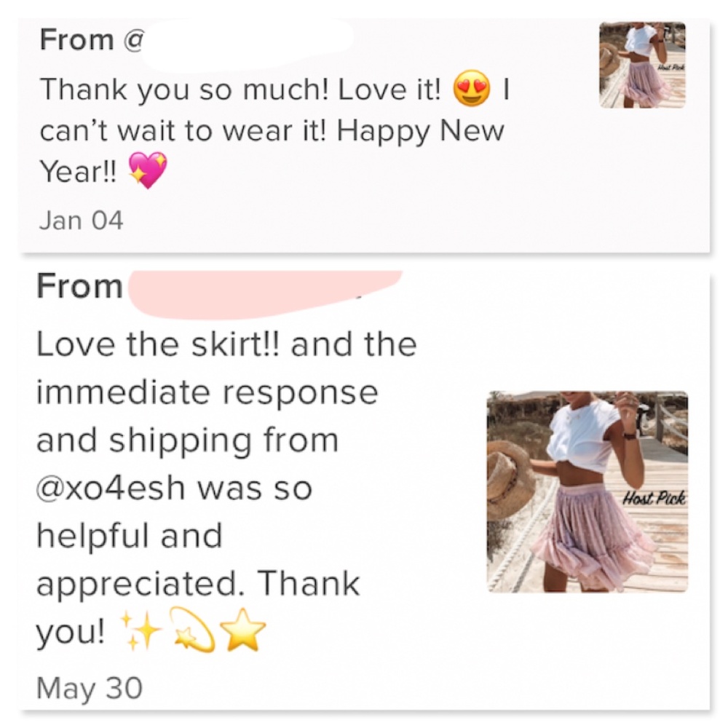The height and width of the screenshot is (728, 728).
Task: Click the "immediate response" text line
Action: point(207,392)
